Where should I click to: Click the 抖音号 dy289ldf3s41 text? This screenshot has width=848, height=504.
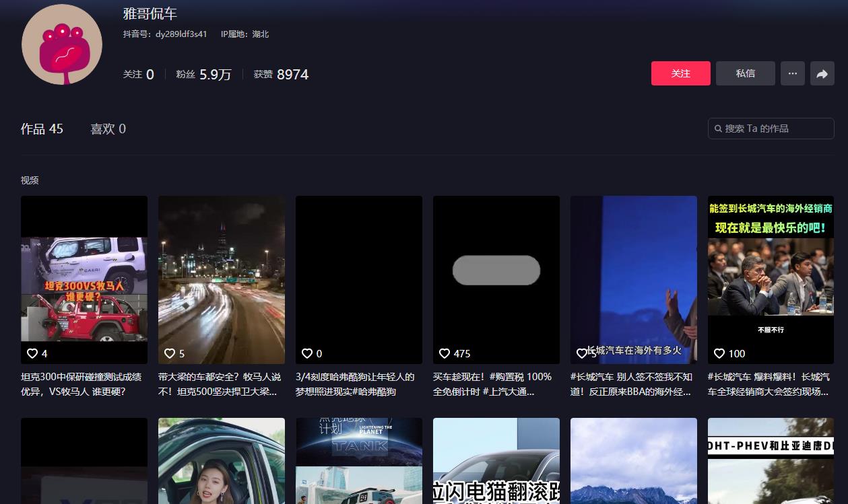pos(165,34)
